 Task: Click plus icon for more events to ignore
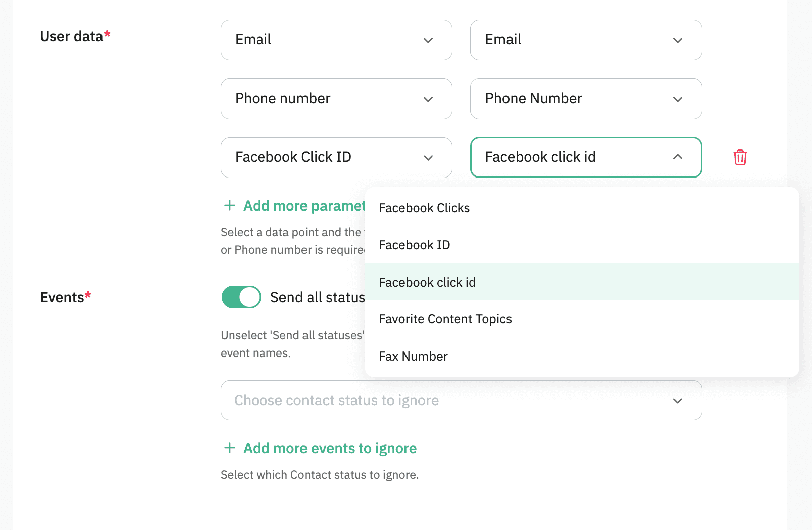tap(230, 448)
